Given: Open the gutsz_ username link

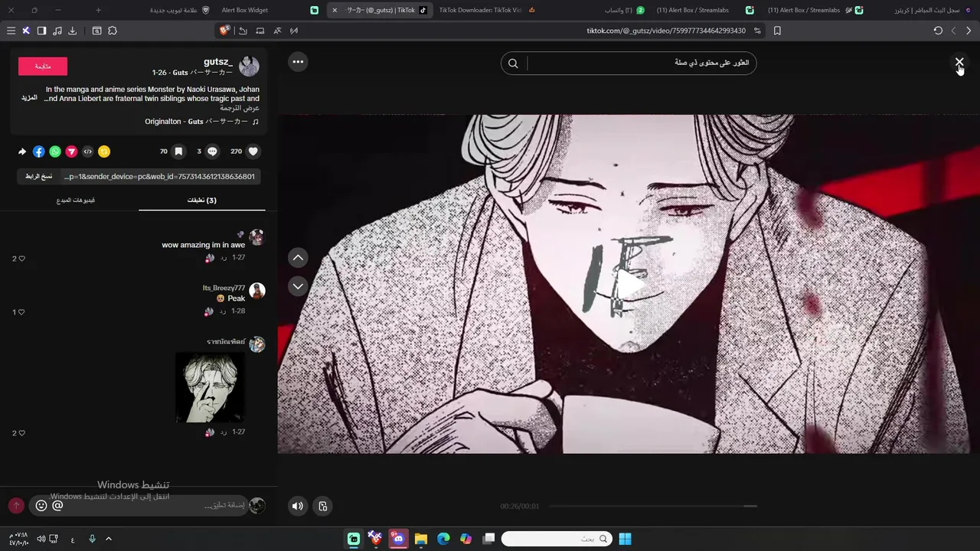Looking at the screenshot, I should (x=217, y=62).
